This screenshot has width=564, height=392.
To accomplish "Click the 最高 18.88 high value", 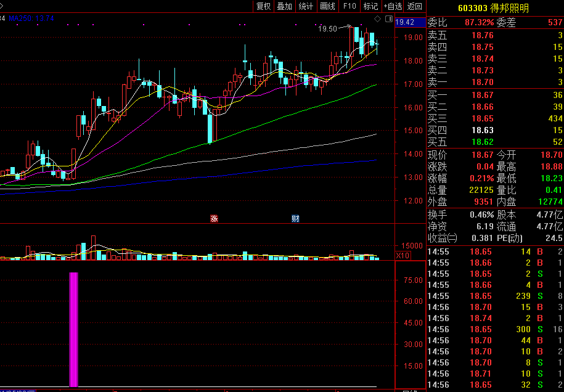I will 552,166.
